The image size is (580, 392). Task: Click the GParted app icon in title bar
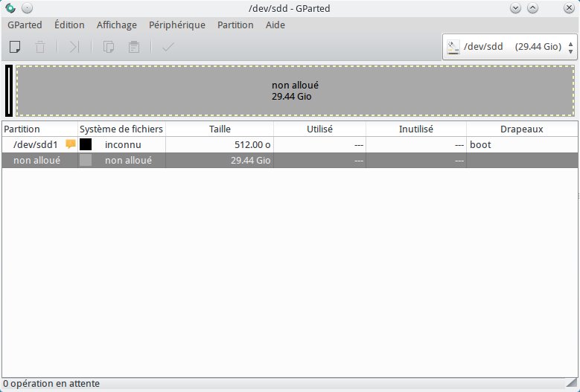(x=10, y=8)
